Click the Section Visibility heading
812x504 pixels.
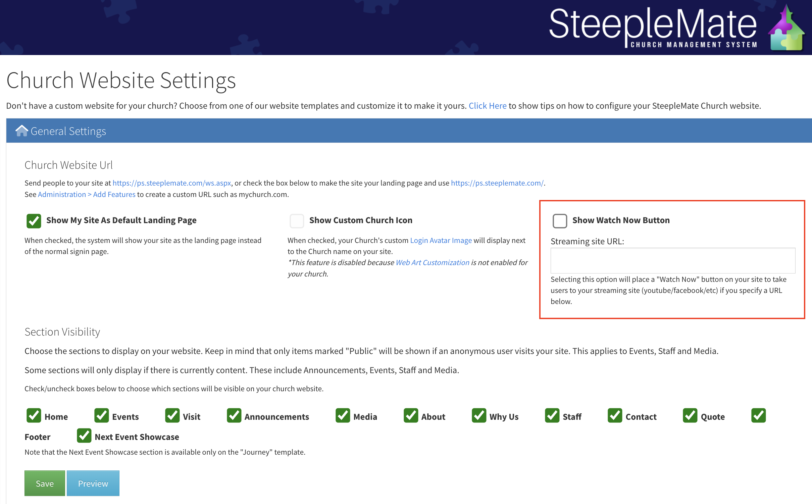[62, 332]
